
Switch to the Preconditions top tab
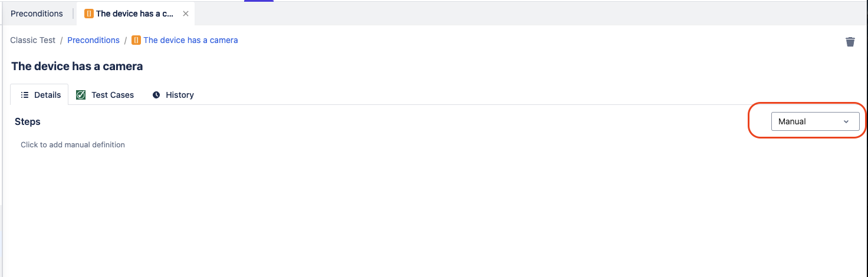tap(37, 14)
